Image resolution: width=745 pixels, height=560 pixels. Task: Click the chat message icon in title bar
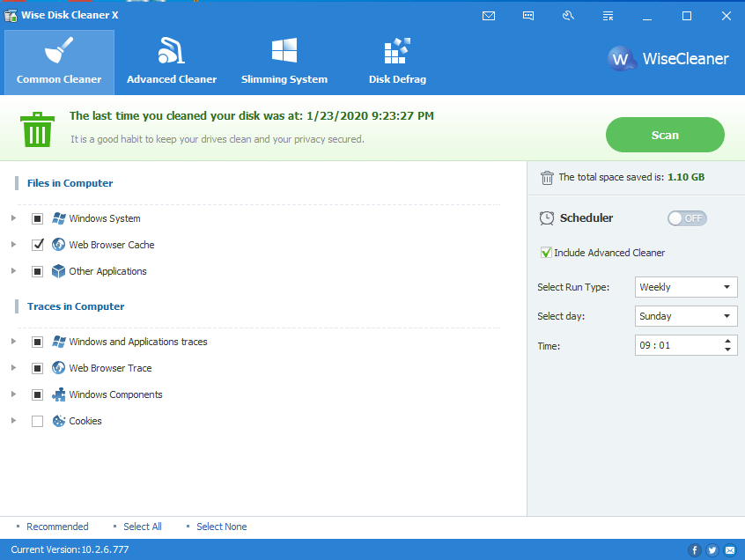click(528, 16)
